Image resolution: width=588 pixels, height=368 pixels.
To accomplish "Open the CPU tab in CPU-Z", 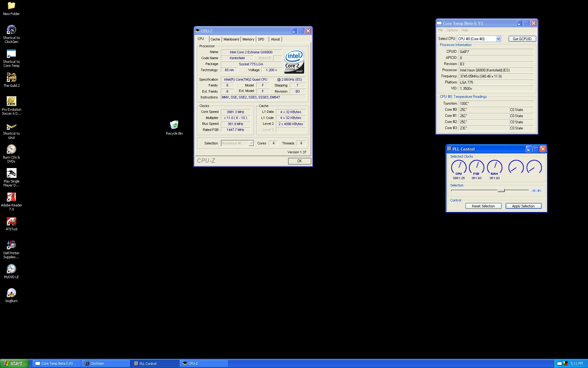I will coord(201,39).
